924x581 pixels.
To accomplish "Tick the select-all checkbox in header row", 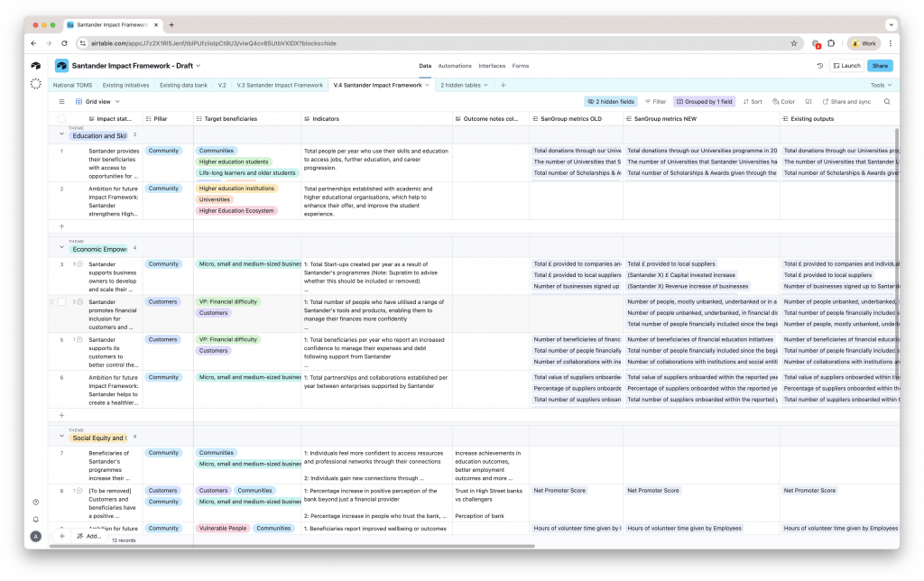I will 62,118.
